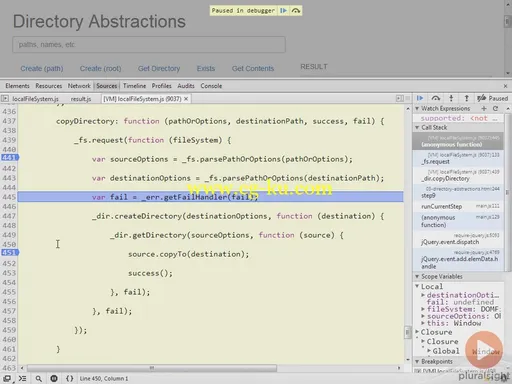Expand the fileSystem variable
Screen dimensions: 512x384
[x=423, y=309]
